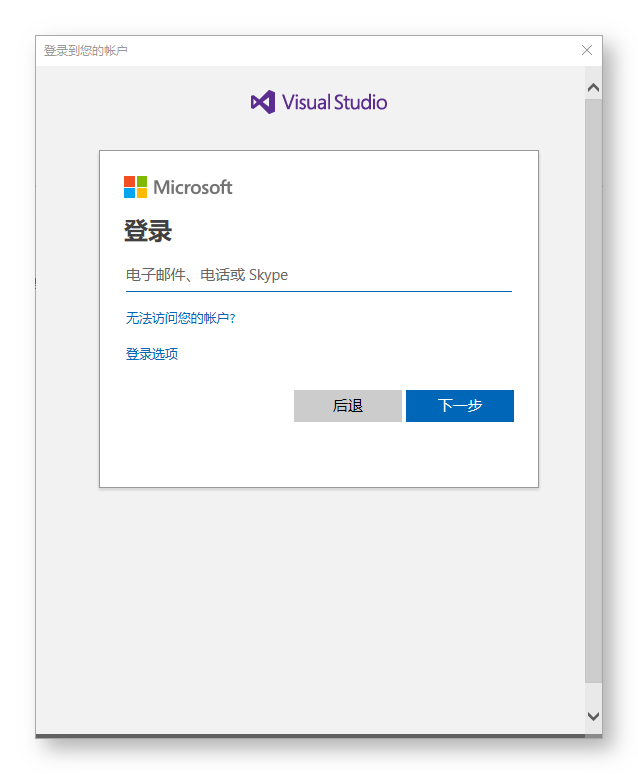Open the 无法访问您的帐户? link
Image resolution: width=638 pixels, height=774 pixels.
point(180,318)
